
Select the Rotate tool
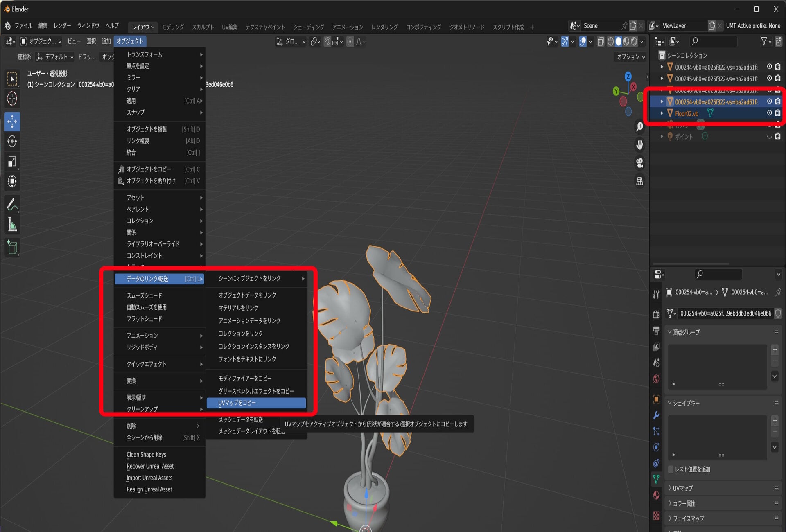pos(12,142)
